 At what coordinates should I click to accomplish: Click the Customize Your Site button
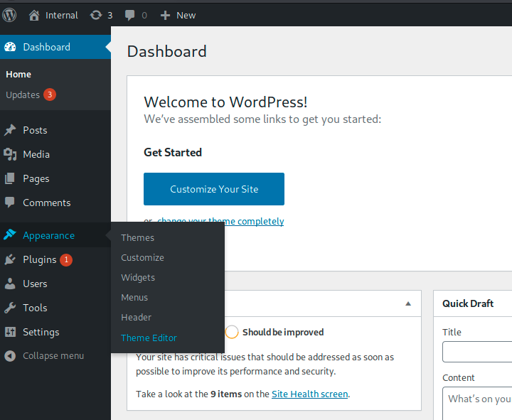click(x=214, y=189)
